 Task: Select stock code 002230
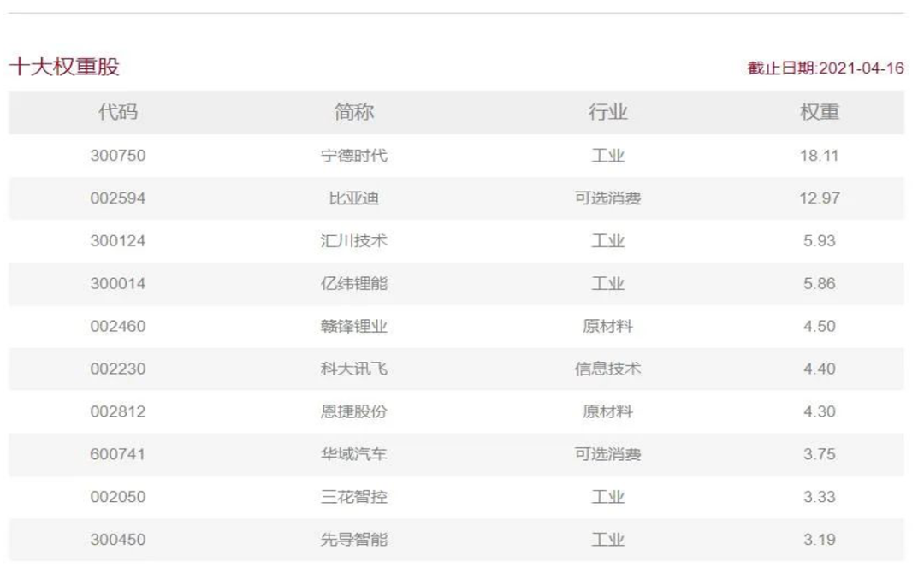(x=118, y=369)
